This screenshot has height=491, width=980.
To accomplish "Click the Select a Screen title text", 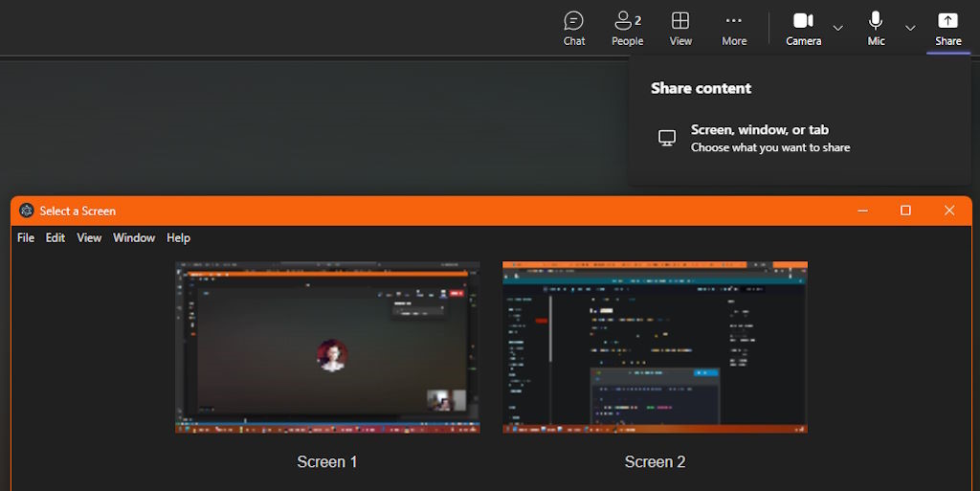I will (78, 212).
